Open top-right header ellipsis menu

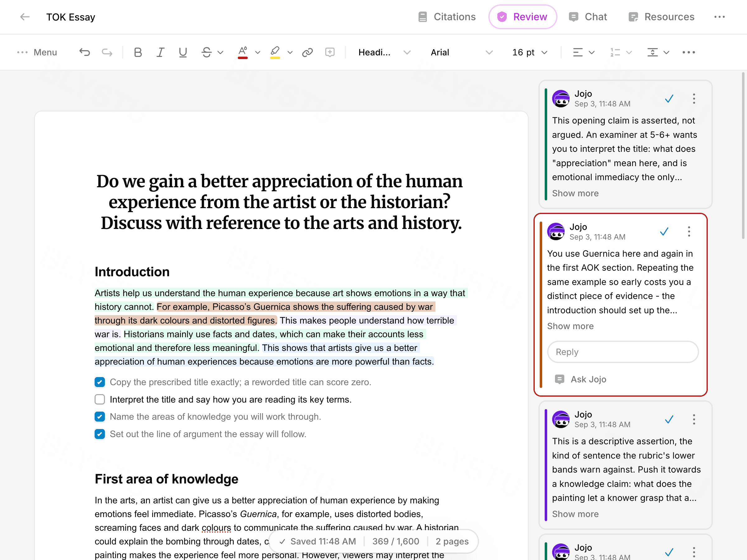pyautogui.click(x=720, y=17)
